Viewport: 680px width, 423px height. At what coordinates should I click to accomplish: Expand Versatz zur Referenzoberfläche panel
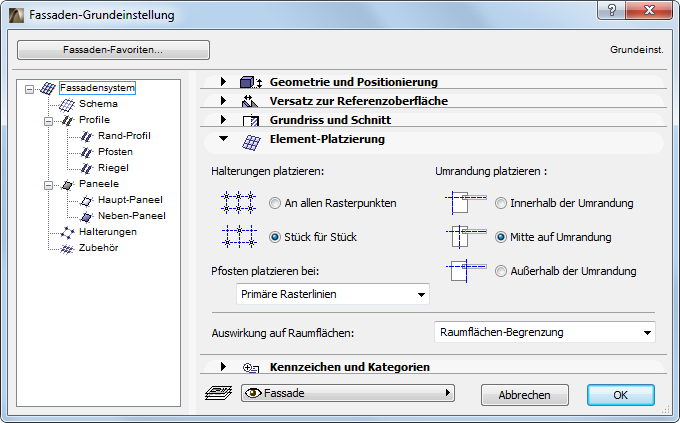(x=223, y=101)
